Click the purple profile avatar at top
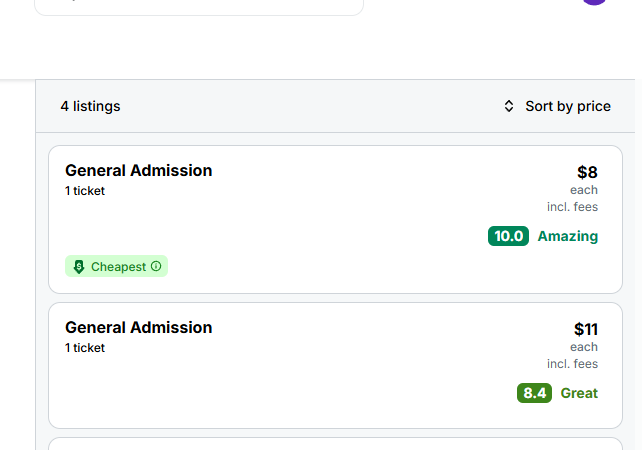This screenshot has height=450, width=642. [594, 2]
